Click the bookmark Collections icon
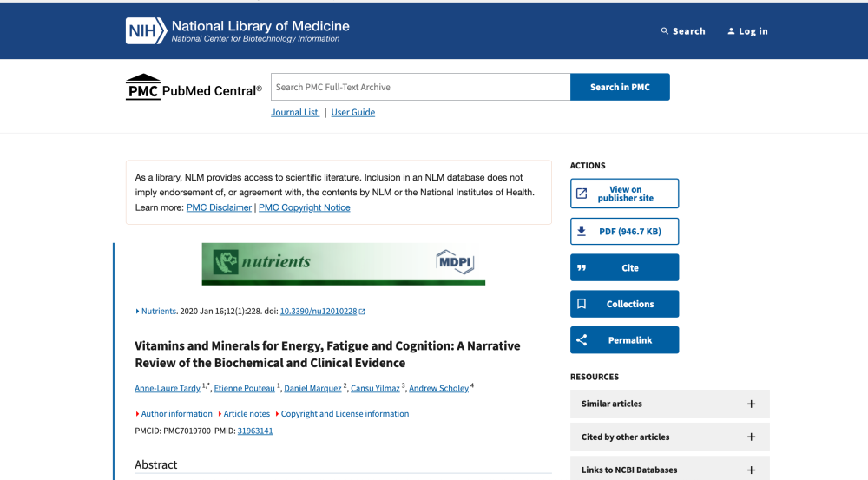Image resolution: width=868 pixels, height=480 pixels. 582,304
